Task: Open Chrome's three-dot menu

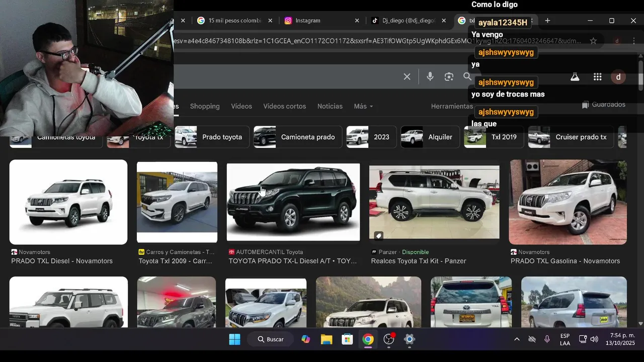Action: click(x=633, y=41)
